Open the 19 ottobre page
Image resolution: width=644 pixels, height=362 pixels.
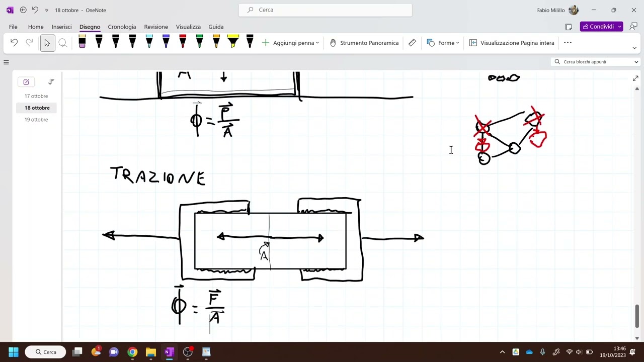pos(36,120)
